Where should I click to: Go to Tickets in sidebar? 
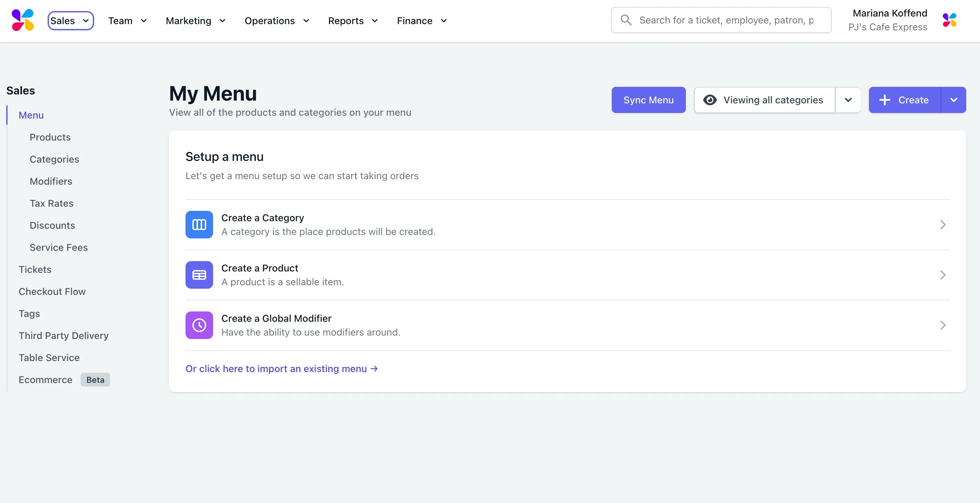click(x=35, y=269)
